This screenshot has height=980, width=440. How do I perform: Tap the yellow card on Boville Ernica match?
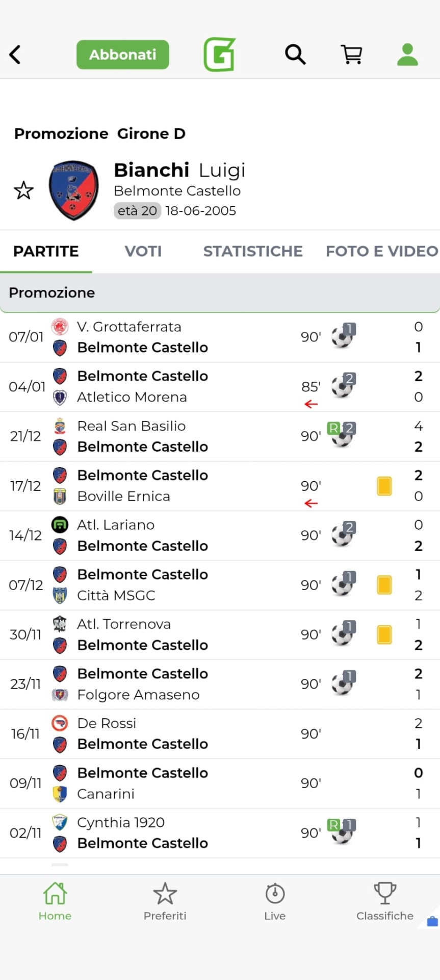pyautogui.click(x=384, y=486)
